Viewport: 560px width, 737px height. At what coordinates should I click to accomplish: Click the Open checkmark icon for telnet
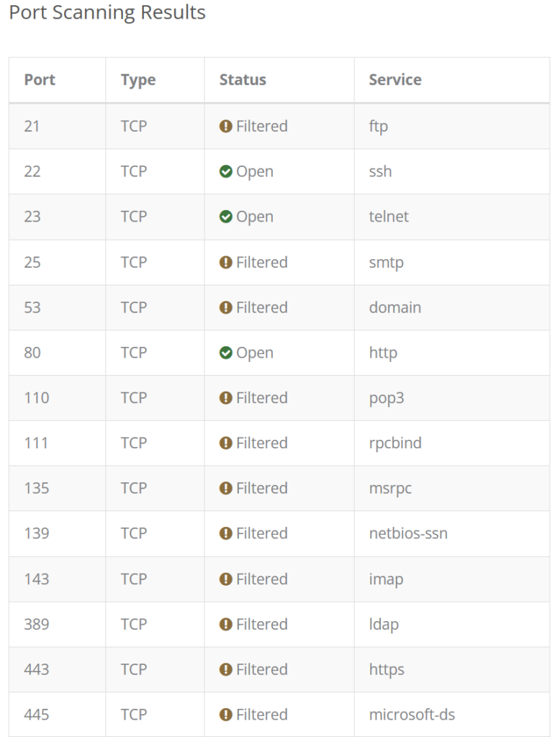(226, 217)
